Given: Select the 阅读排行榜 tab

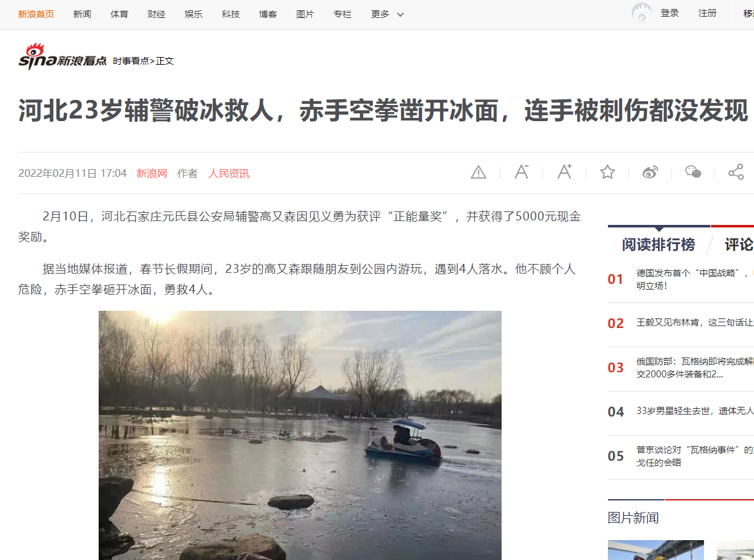Looking at the screenshot, I should click(659, 244).
